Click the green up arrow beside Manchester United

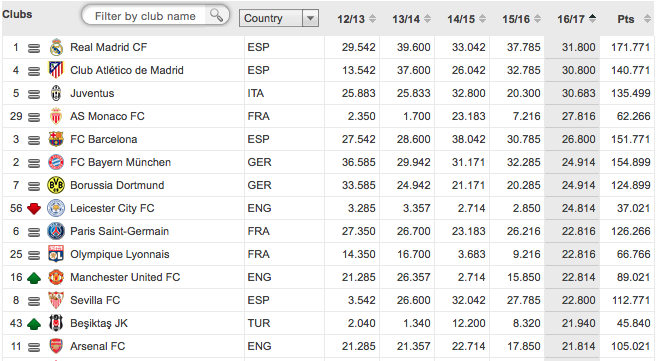(x=34, y=278)
